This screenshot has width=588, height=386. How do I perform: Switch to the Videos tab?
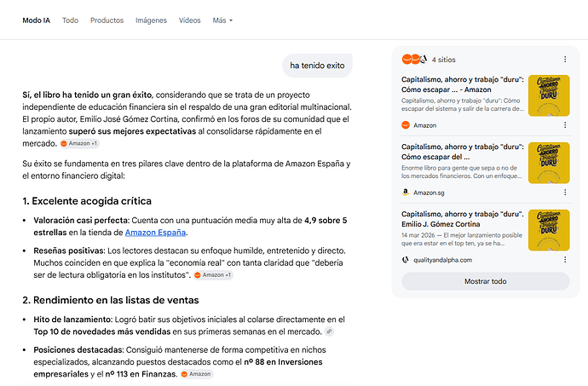point(190,20)
